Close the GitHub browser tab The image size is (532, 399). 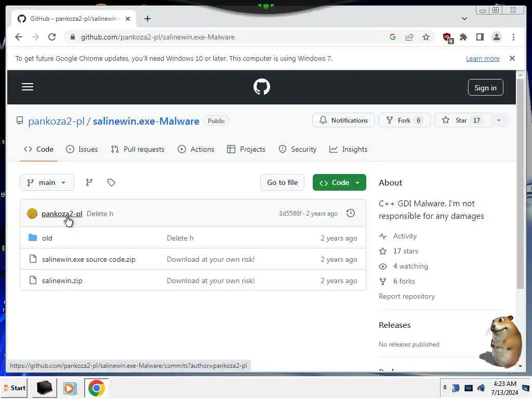click(128, 19)
